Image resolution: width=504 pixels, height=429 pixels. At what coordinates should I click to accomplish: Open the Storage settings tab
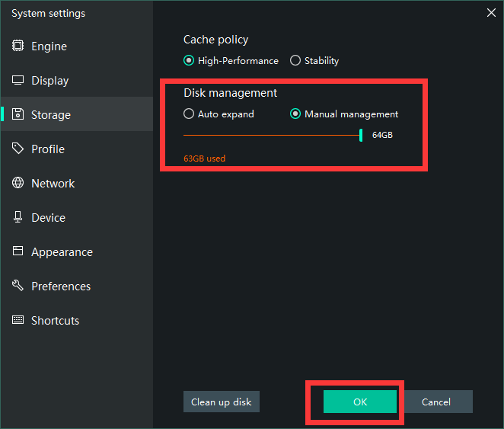[x=50, y=115]
